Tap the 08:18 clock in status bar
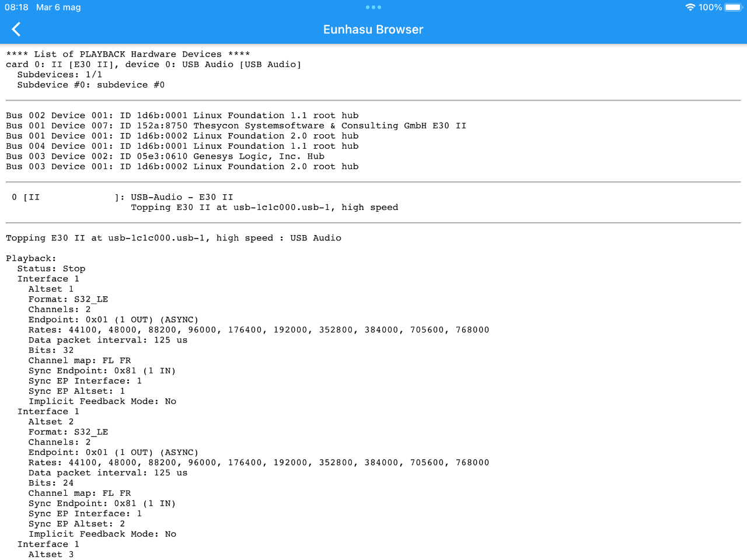Screen dimensions: 747x560 coord(16,8)
